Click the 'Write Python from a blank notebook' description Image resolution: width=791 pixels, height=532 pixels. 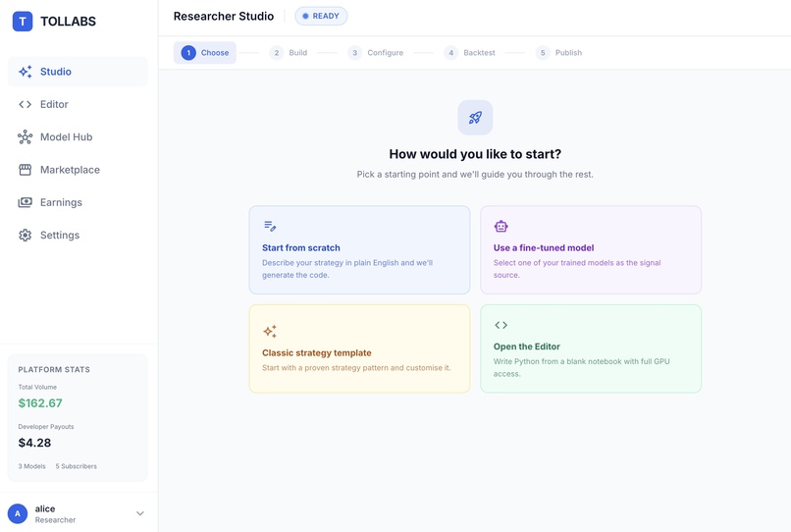[582, 367]
